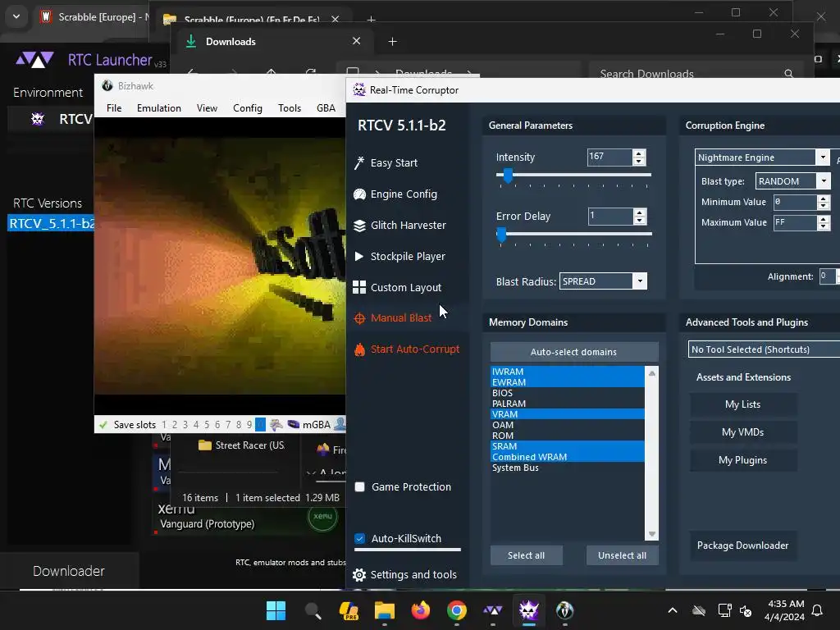840x630 pixels.
Task: Open Bizhawk Tools menu
Action: (290, 108)
